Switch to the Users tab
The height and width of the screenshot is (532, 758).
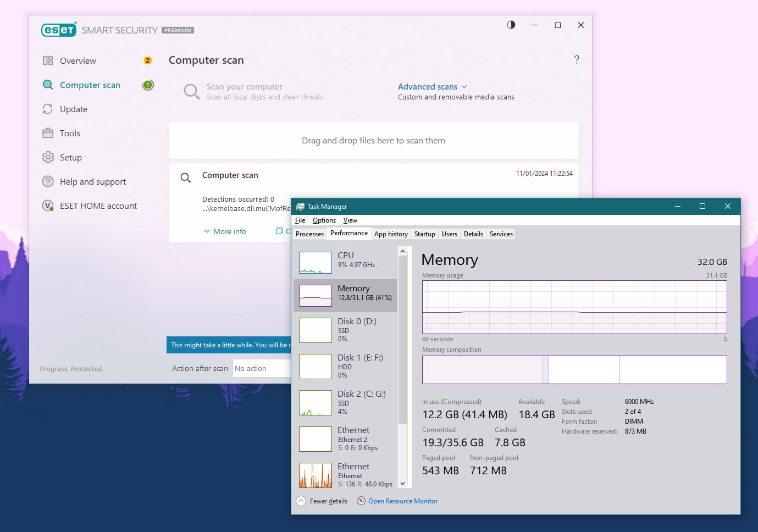pos(450,234)
